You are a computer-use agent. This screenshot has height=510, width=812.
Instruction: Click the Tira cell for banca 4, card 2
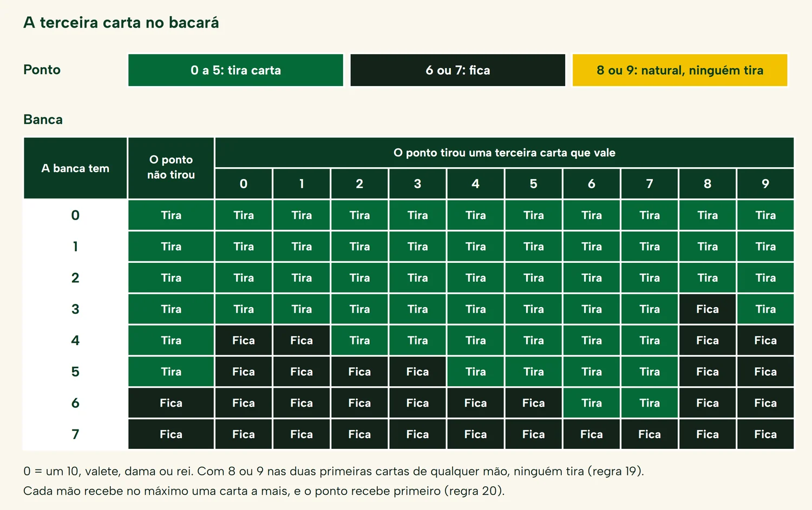point(359,341)
